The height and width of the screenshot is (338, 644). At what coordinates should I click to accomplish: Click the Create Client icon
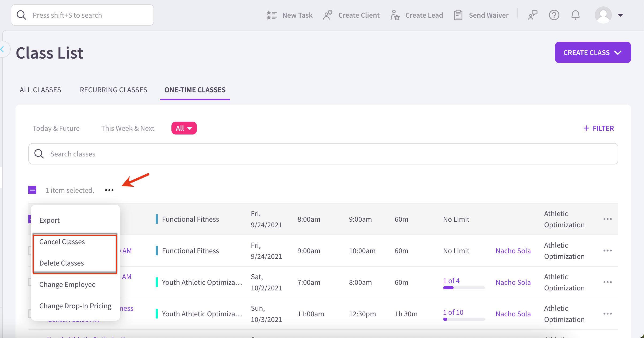(x=327, y=15)
